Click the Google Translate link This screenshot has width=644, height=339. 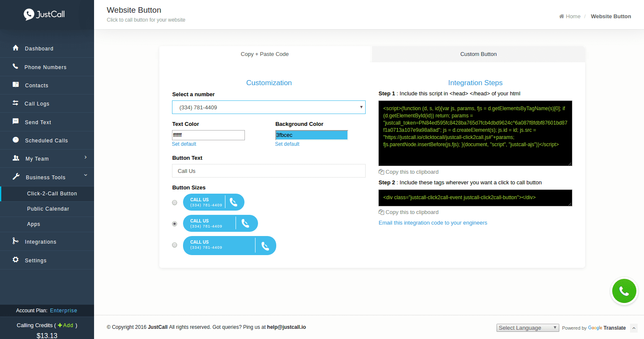(x=607, y=328)
